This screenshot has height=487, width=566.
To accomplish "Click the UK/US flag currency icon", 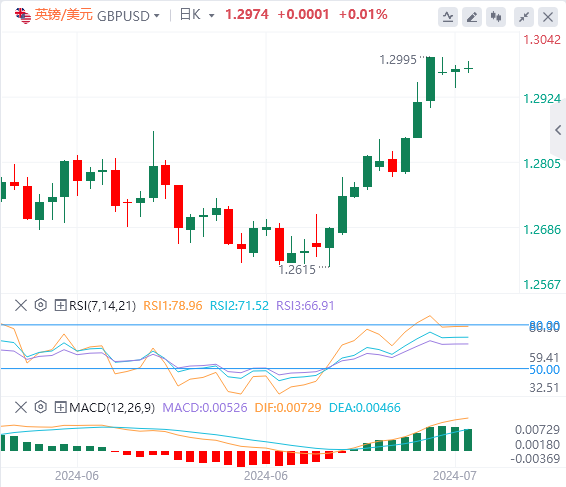I will (23, 16).
